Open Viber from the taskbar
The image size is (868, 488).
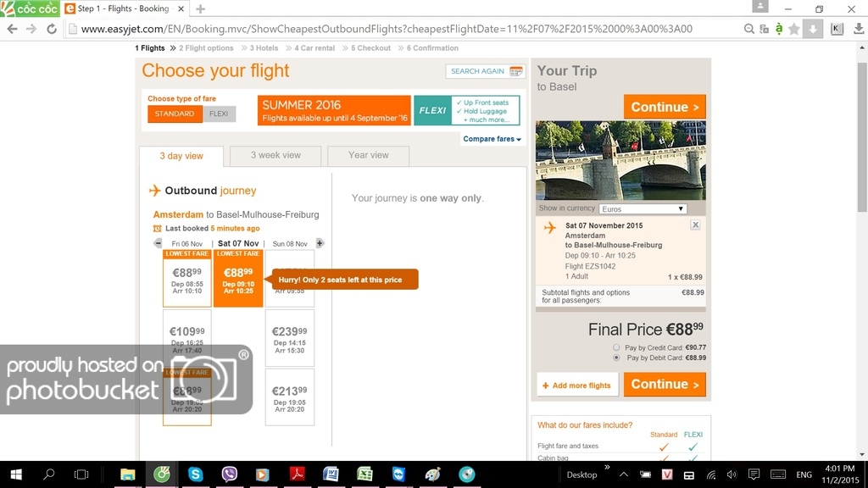(x=229, y=474)
